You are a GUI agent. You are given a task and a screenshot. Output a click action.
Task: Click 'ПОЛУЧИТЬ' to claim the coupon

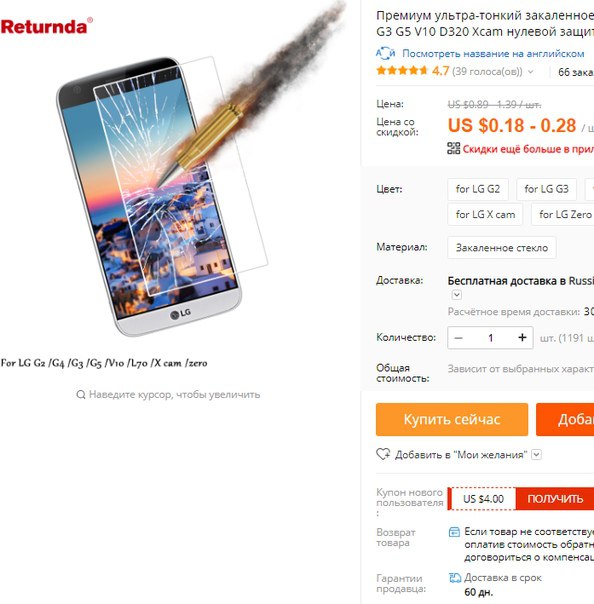555,499
